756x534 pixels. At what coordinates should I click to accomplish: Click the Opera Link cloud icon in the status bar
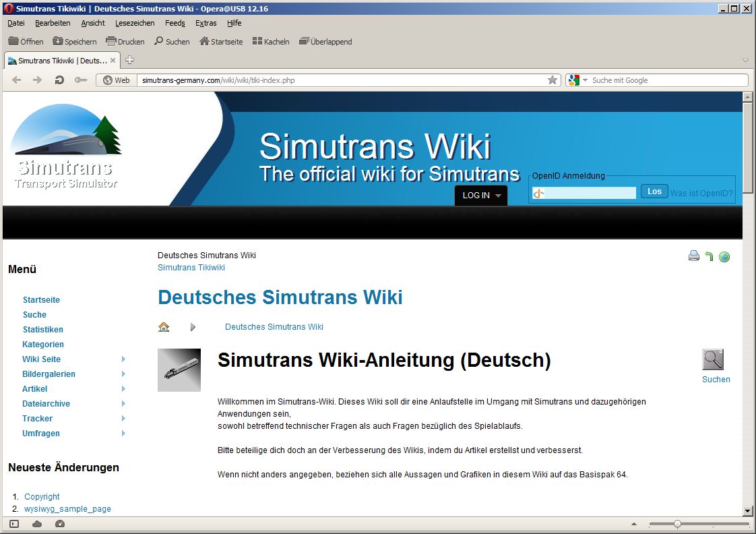[x=37, y=524]
